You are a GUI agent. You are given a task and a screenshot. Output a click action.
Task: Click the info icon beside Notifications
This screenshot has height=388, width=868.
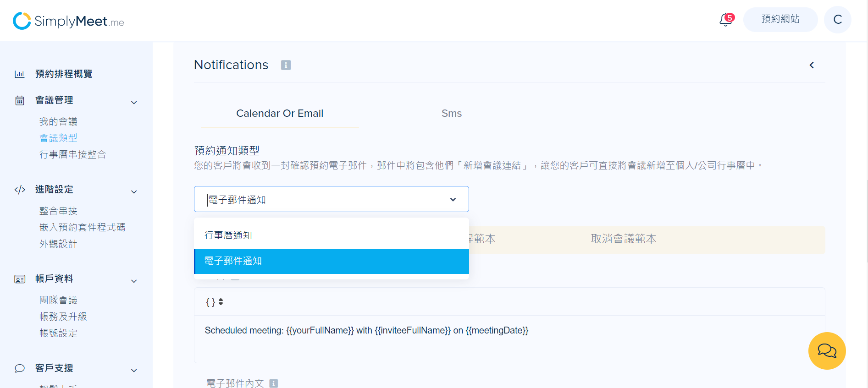click(286, 65)
